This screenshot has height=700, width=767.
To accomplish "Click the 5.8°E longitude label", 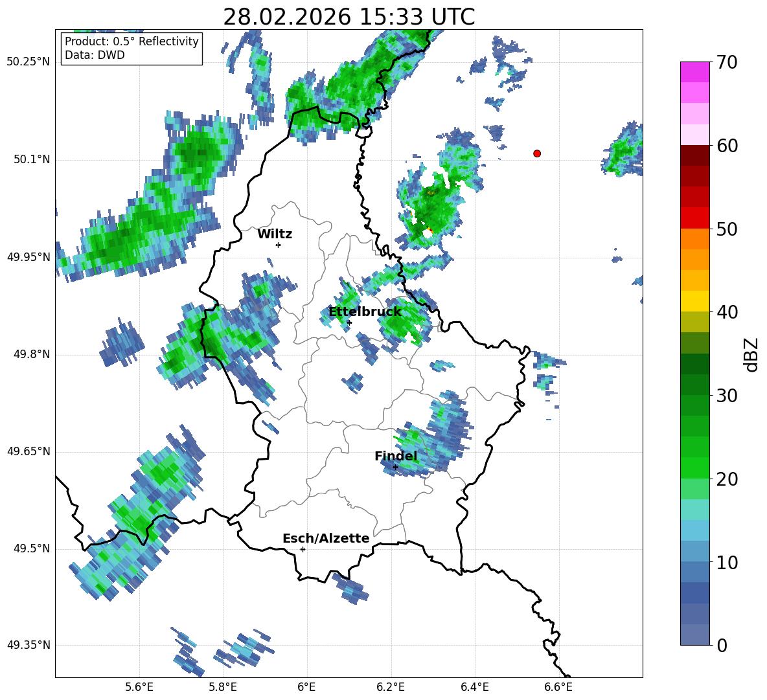I will [223, 687].
